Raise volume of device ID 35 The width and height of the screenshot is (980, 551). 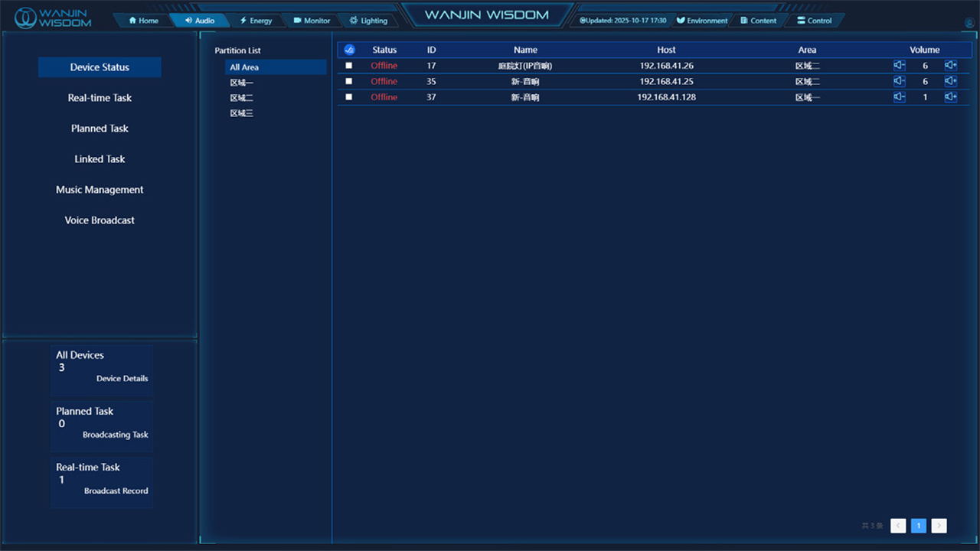click(x=950, y=81)
